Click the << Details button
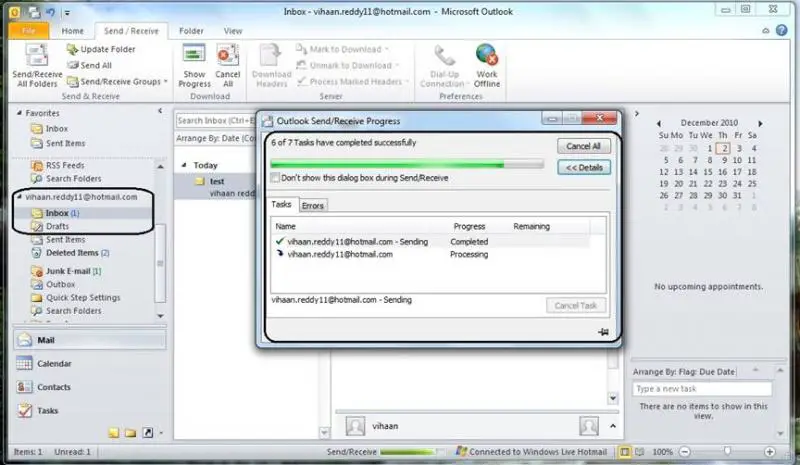 [584, 167]
